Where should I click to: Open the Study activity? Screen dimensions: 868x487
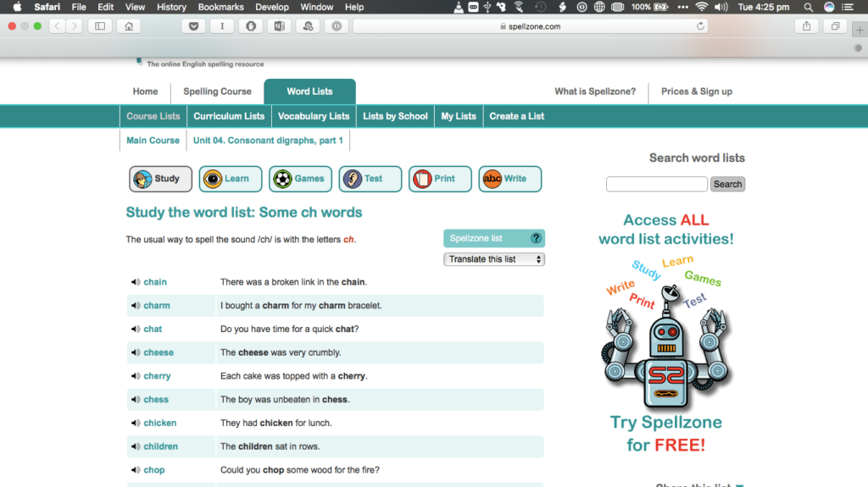[160, 179]
